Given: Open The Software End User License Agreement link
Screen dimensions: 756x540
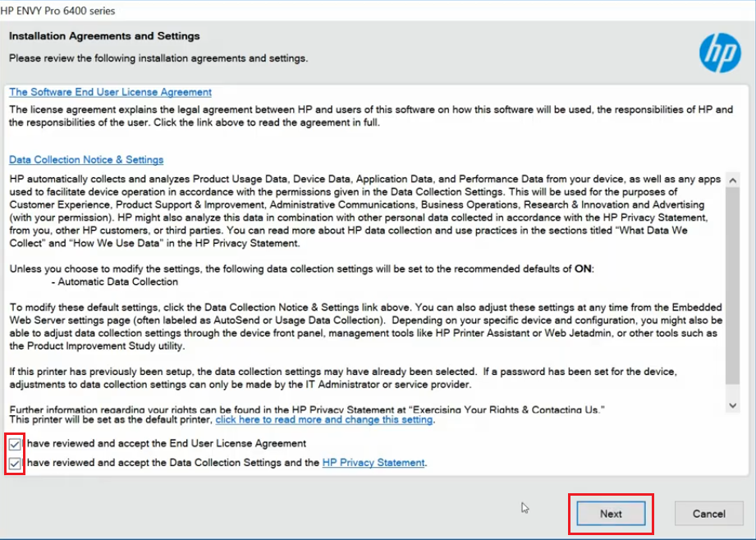Looking at the screenshot, I should [x=110, y=92].
